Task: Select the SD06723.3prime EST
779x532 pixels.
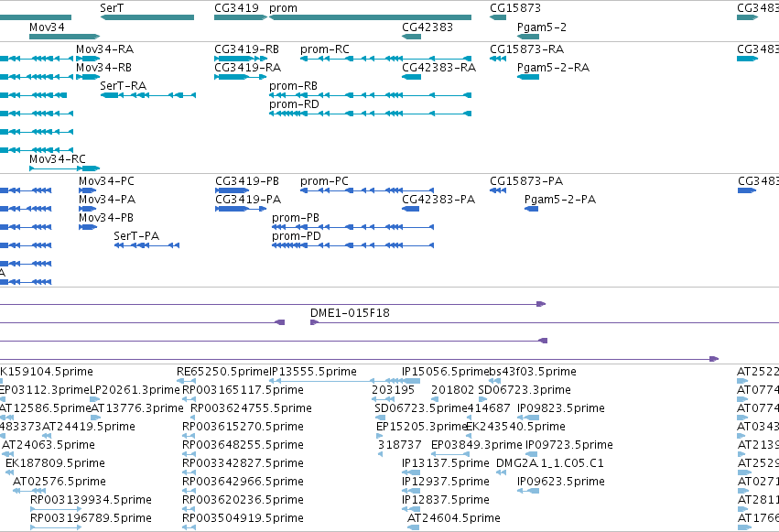Action: coord(483,399)
